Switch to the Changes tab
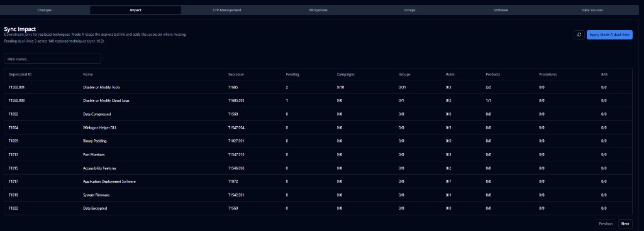644x231 pixels. tap(45, 10)
